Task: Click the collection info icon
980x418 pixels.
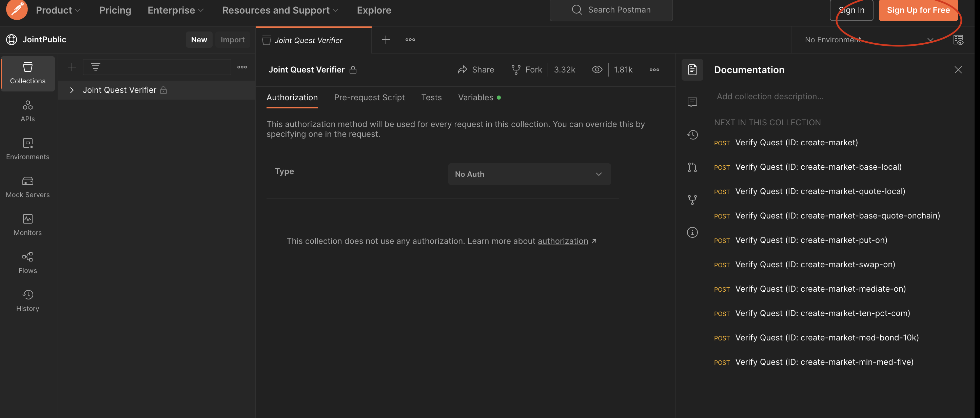Action: coord(692,232)
